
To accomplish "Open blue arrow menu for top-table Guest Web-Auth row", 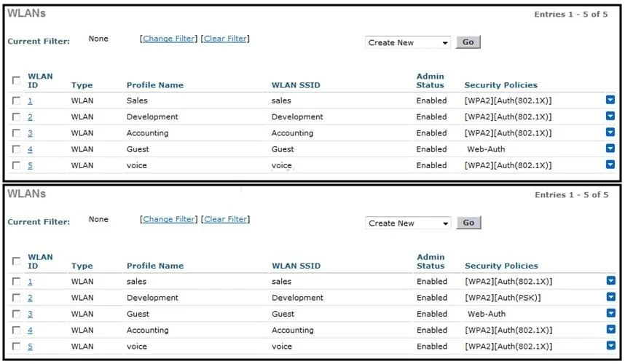I will point(610,149).
